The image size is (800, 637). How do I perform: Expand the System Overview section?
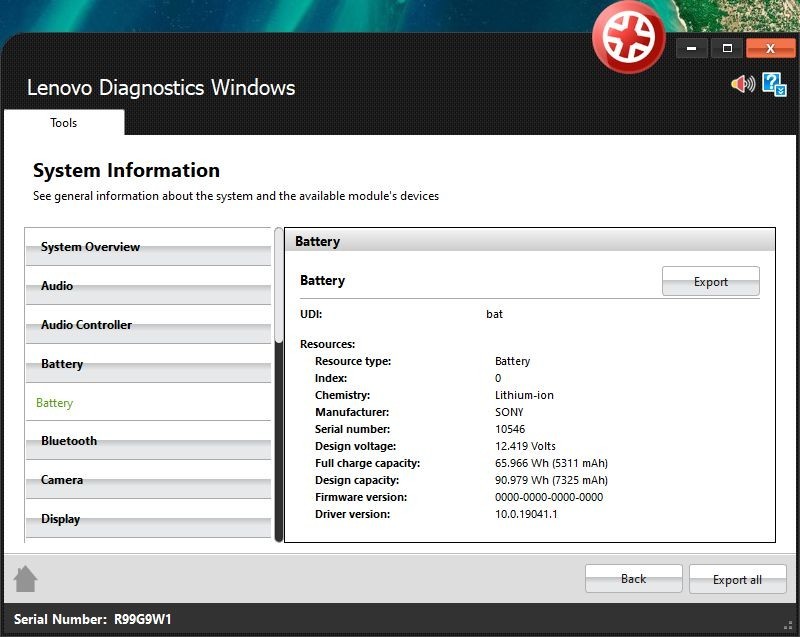[148, 247]
